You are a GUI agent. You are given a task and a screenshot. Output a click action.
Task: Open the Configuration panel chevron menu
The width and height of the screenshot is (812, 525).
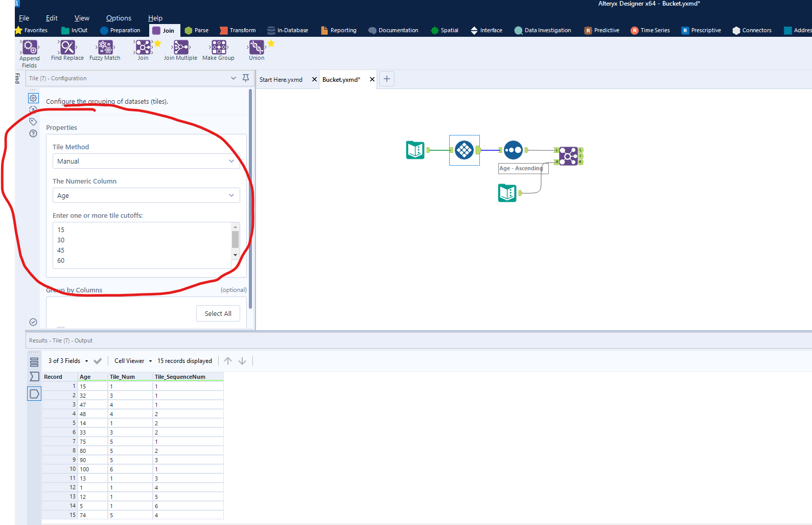[233, 78]
